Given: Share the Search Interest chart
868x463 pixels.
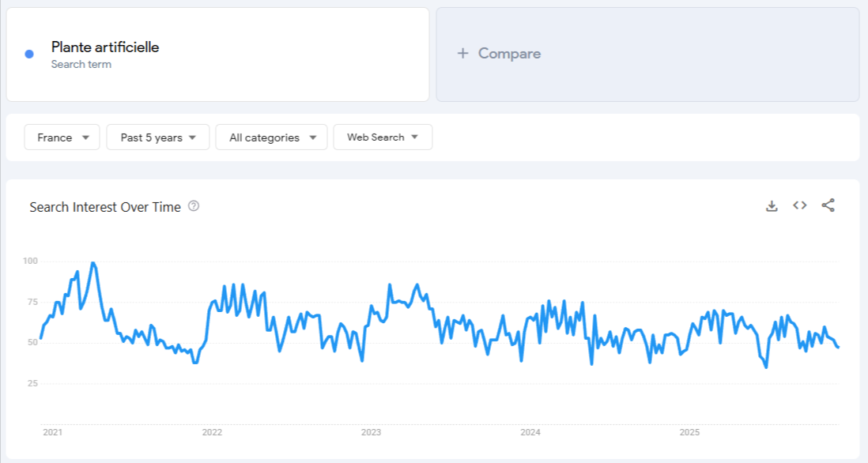Looking at the screenshot, I should [x=828, y=205].
